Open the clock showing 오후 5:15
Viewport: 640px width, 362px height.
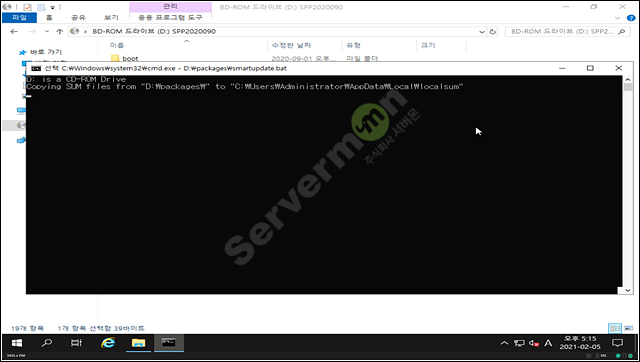coord(580,343)
